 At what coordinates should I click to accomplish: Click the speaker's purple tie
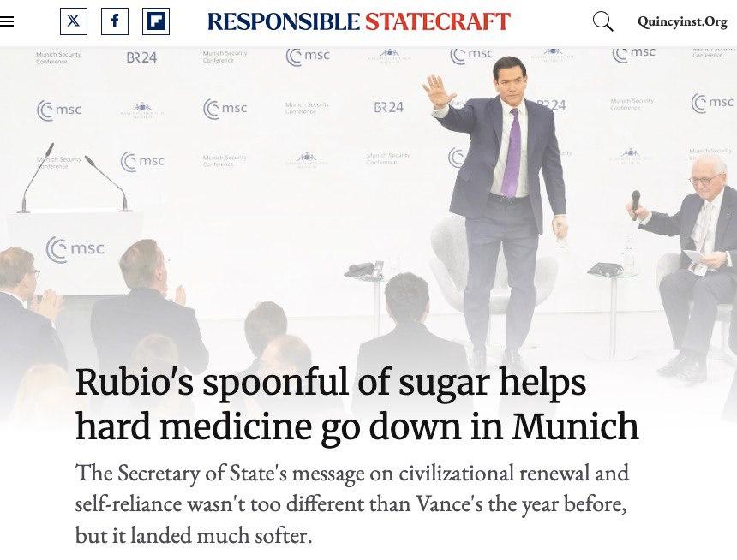(x=512, y=154)
